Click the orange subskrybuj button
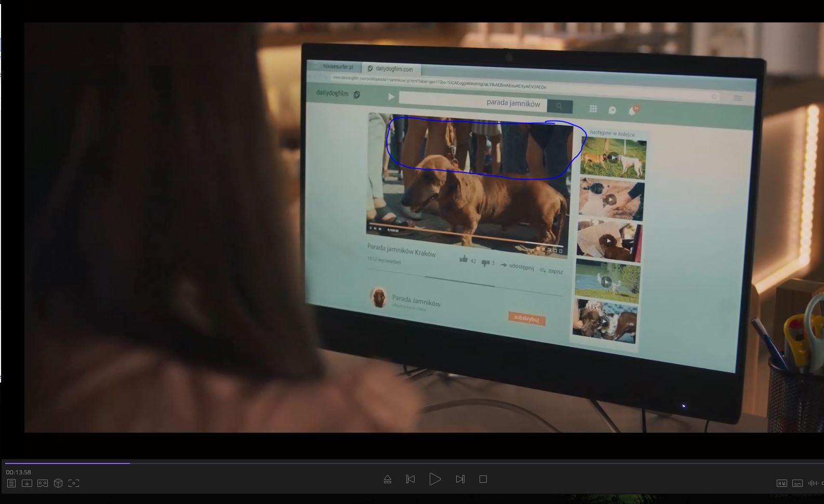Screen dimensions: 824x504 (x=526, y=318)
